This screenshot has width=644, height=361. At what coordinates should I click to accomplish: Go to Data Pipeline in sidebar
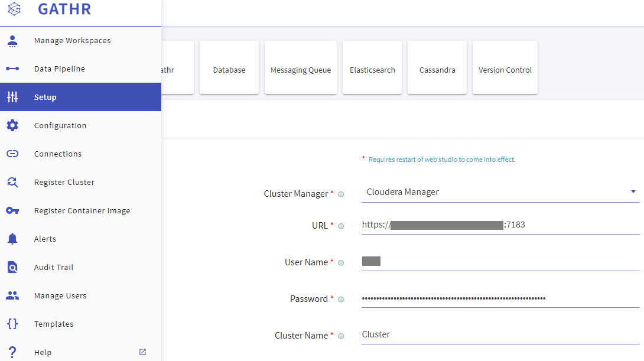pos(80,69)
